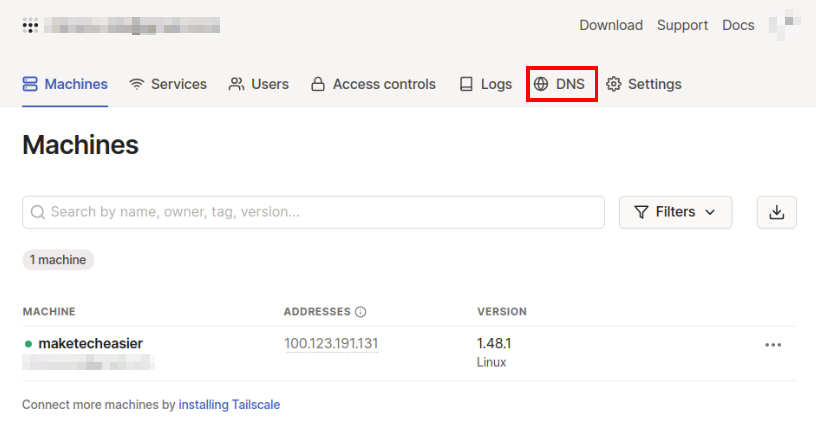
Task: Open the Settings tab
Action: (644, 84)
